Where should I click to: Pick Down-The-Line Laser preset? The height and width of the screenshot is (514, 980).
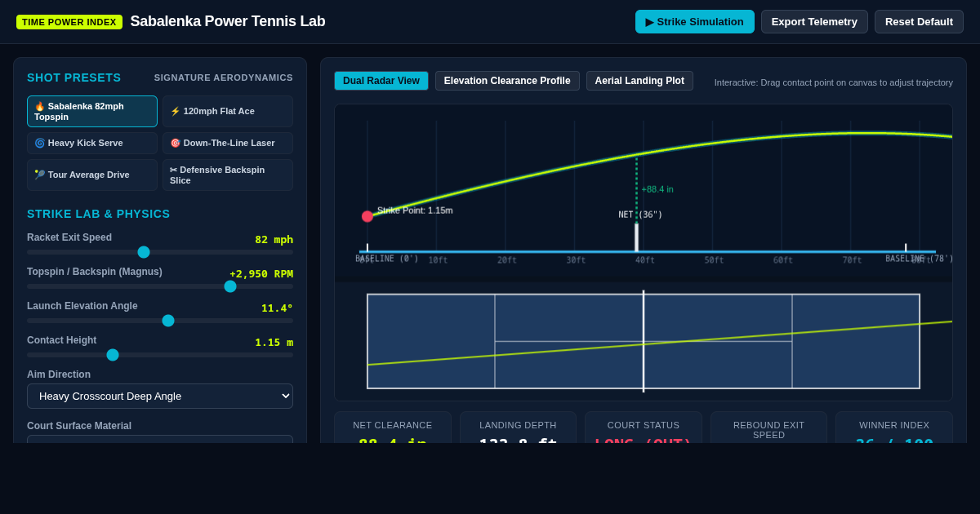pos(228,143)
